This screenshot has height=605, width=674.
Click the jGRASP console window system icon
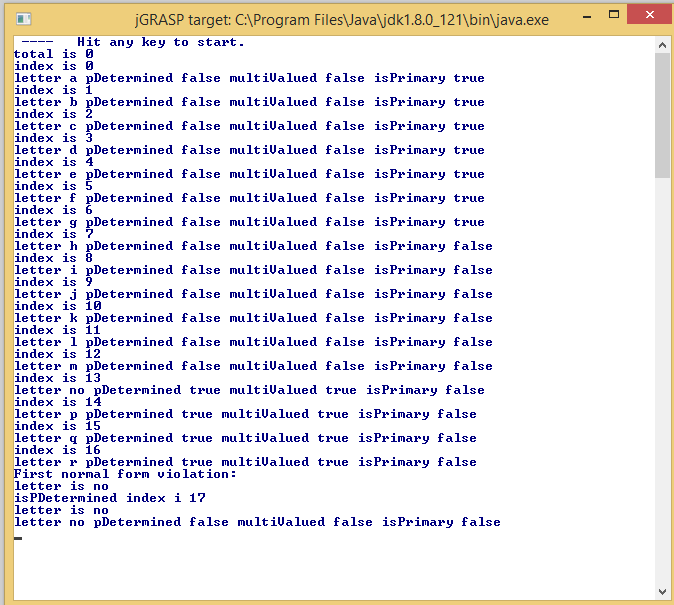click(x=24, y=18)
